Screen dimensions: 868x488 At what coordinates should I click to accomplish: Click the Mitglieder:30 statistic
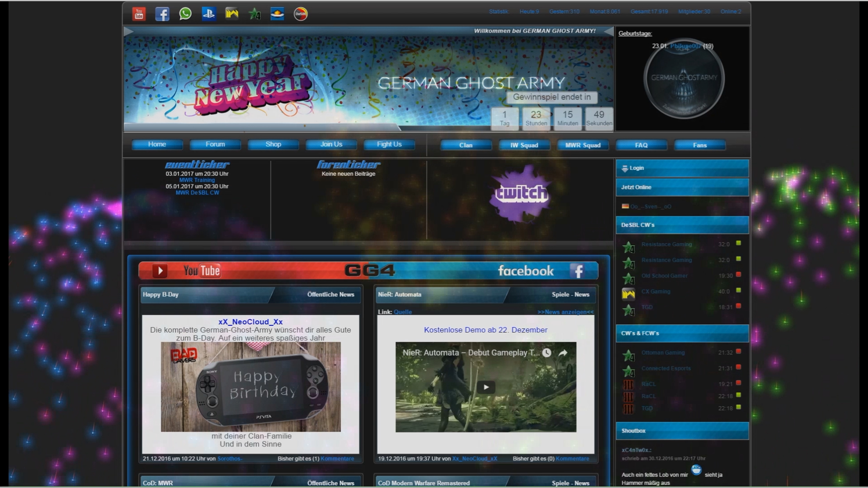tap(694, 12)
